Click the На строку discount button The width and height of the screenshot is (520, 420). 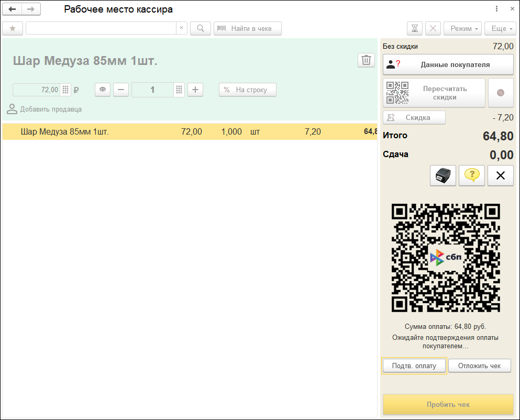[247, 90]
